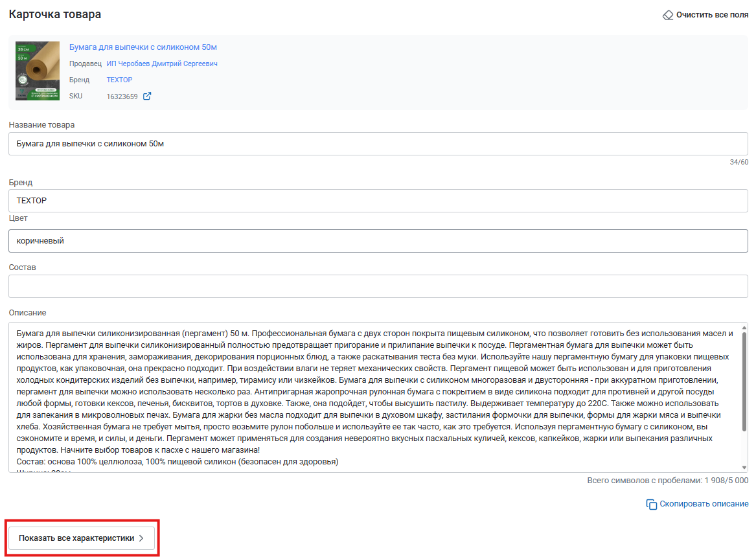Focus the Бренд input field
This screenshot has width=756, height=557.
click(378, 201)
